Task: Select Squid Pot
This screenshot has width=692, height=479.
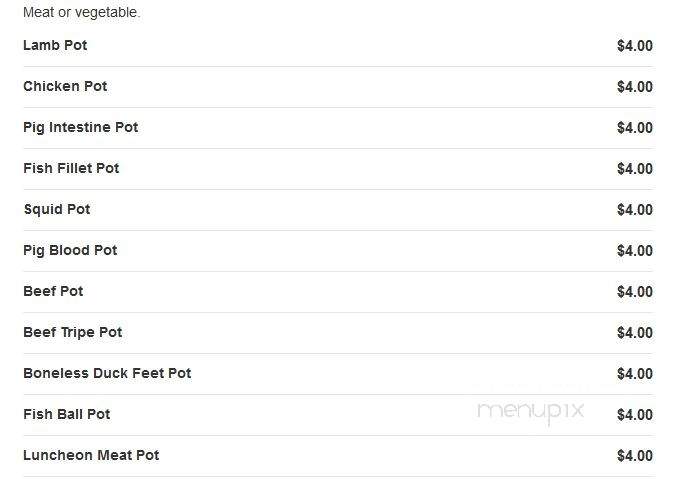Action: [x=57, y=209]
